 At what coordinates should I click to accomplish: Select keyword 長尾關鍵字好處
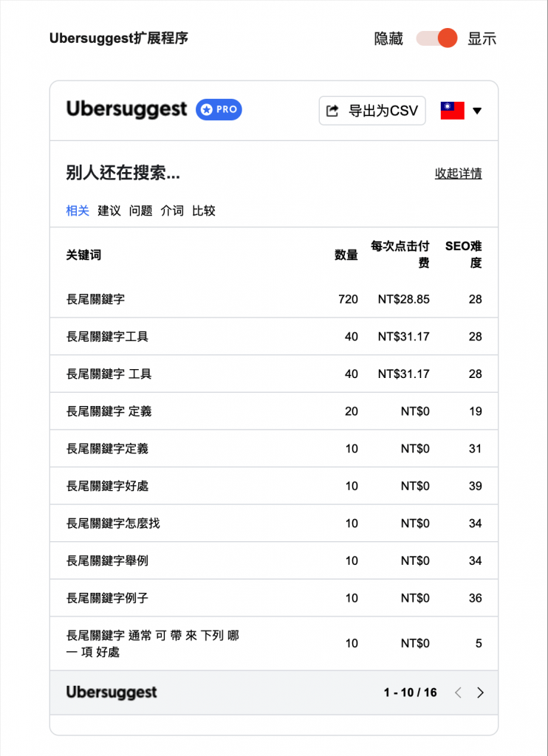(107, 486)
